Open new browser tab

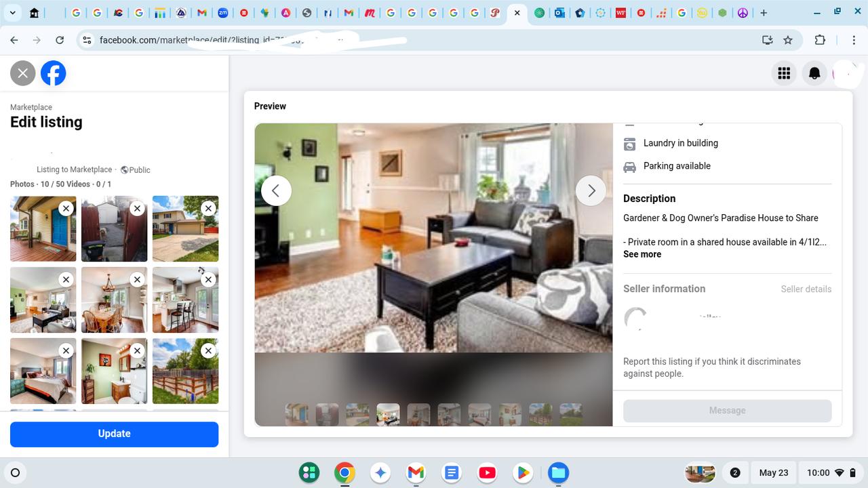764,13
